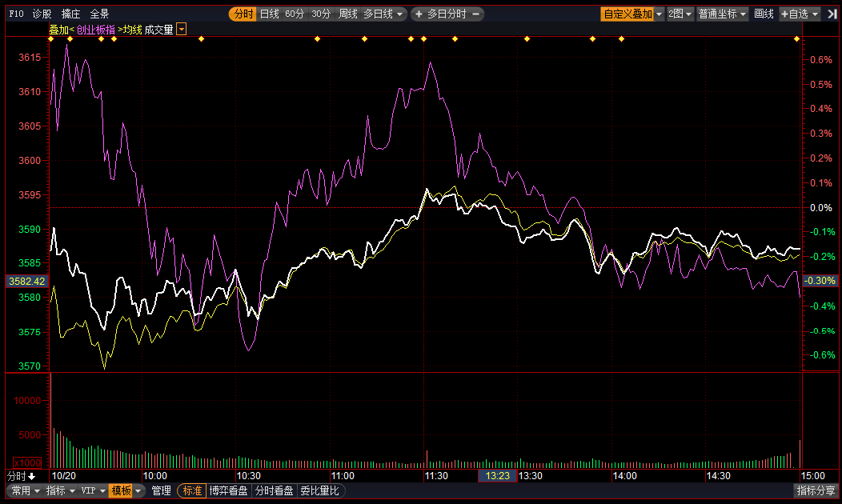The image size is (842, 504).
Task: Click the highlighted 13:23 time label
Action: (497, 476)
